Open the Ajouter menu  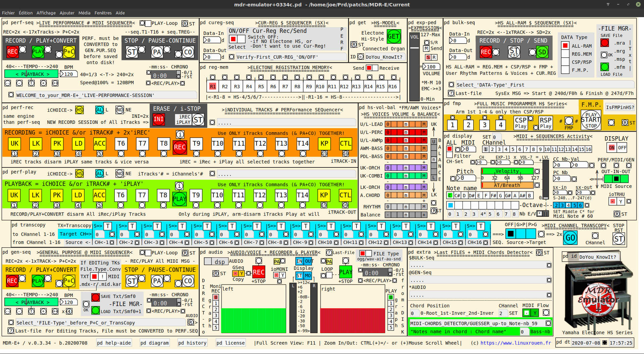(x=67, y=13)
